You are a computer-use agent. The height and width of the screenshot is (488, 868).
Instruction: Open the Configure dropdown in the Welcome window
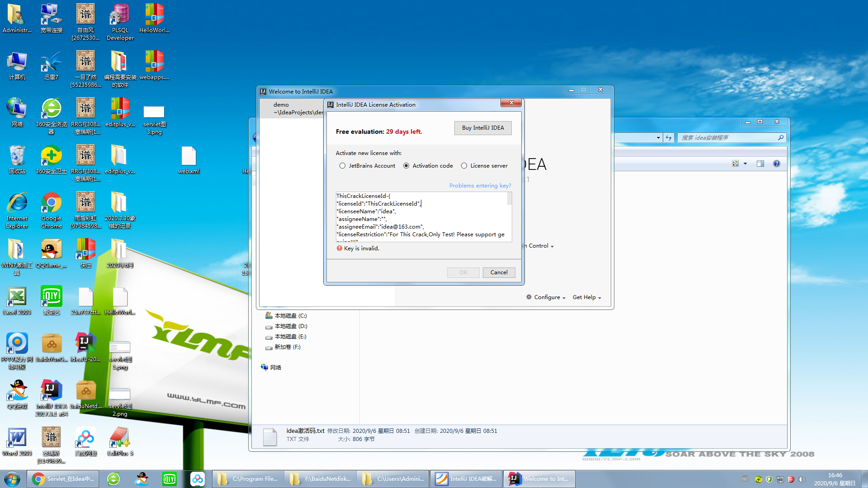point(546,297)
